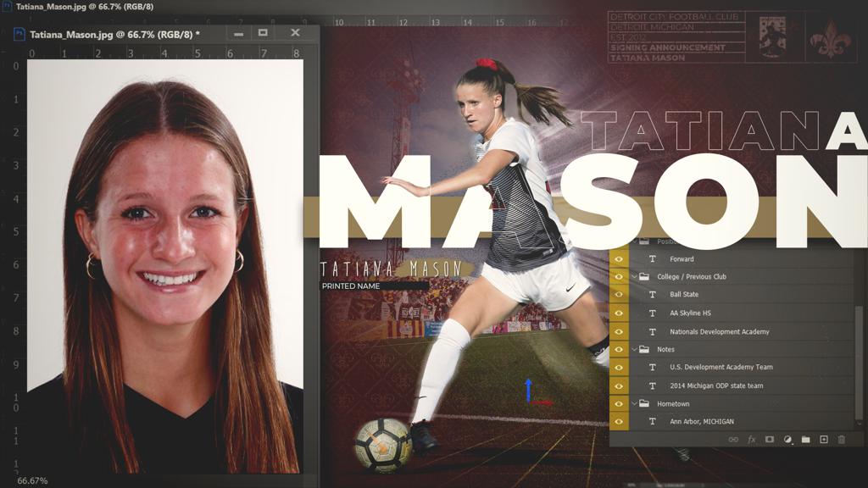Click the folder icon of the Notes group

tap(644, 349)
